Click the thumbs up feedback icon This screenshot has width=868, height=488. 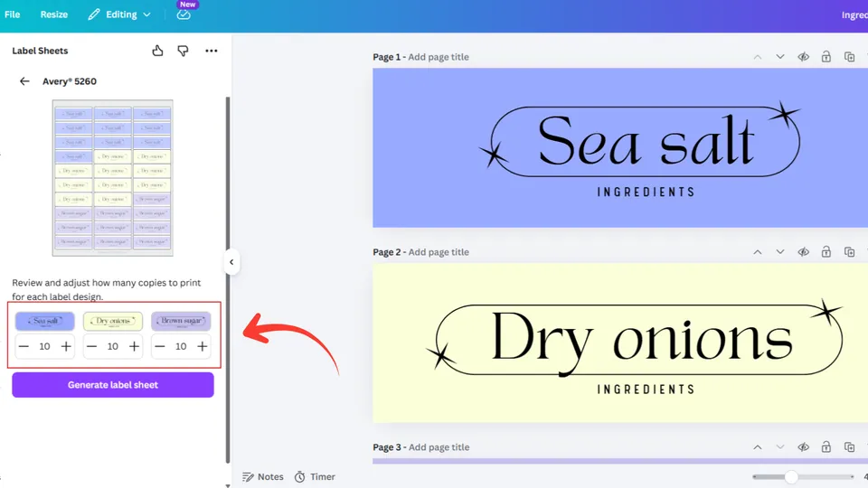pyautogui.click(x=157, y=51)
